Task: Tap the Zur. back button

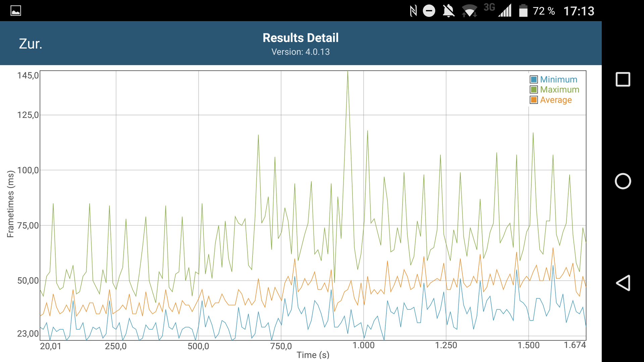Action: (x=31, y=44)
